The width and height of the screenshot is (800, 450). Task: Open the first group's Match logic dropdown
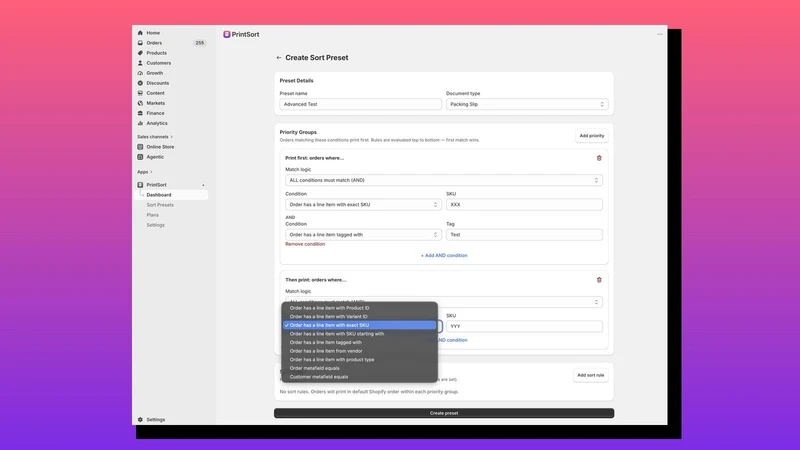(x=444, y=180)
